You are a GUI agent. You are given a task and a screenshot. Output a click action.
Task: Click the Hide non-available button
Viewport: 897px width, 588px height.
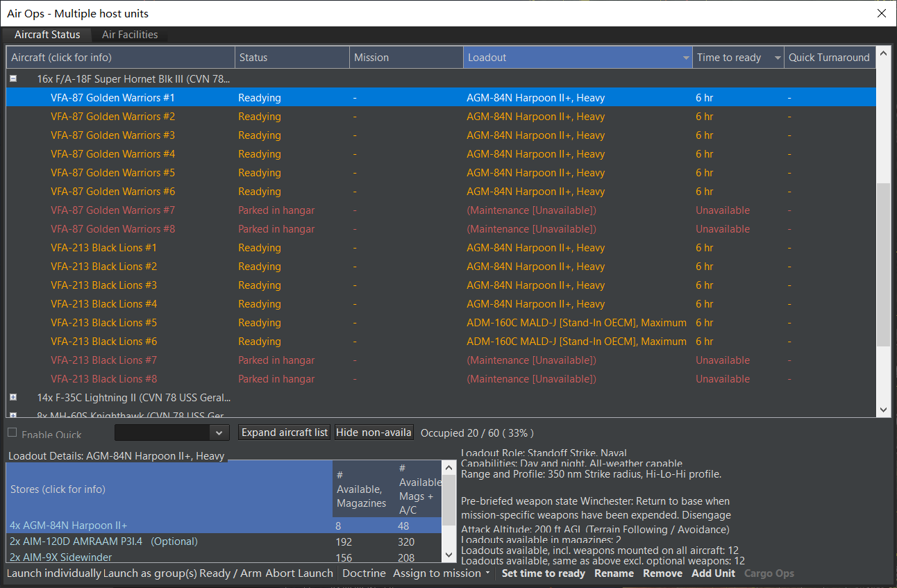point(375,432)
